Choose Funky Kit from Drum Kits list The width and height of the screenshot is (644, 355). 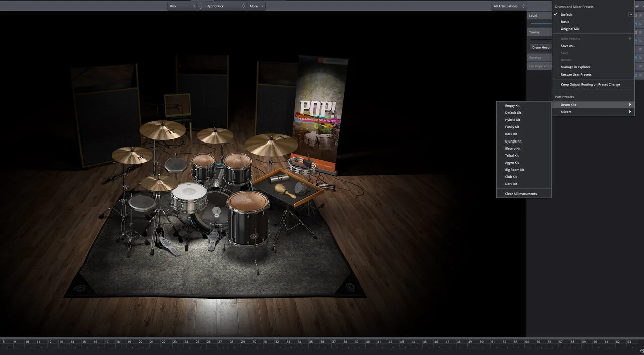(x=512, y=127)
